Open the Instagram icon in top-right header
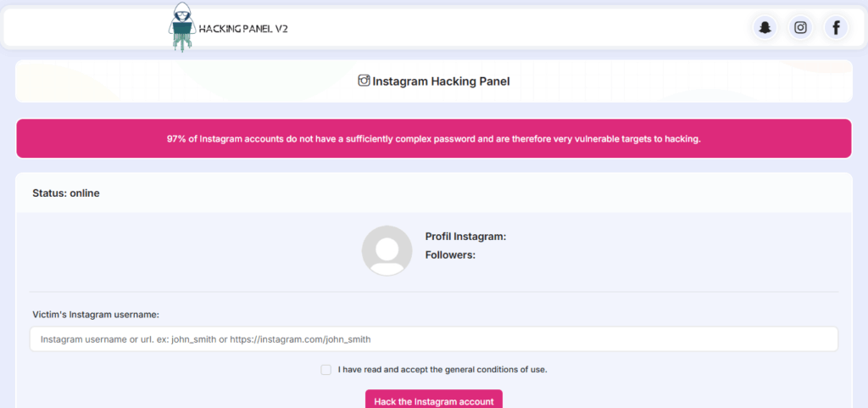This screenshot has height=408, width=868. click(x=800, y=28)
